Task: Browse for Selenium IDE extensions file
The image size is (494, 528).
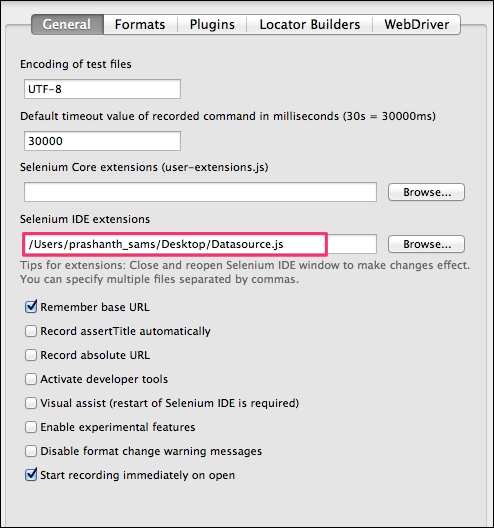Action: coord(426,244)
